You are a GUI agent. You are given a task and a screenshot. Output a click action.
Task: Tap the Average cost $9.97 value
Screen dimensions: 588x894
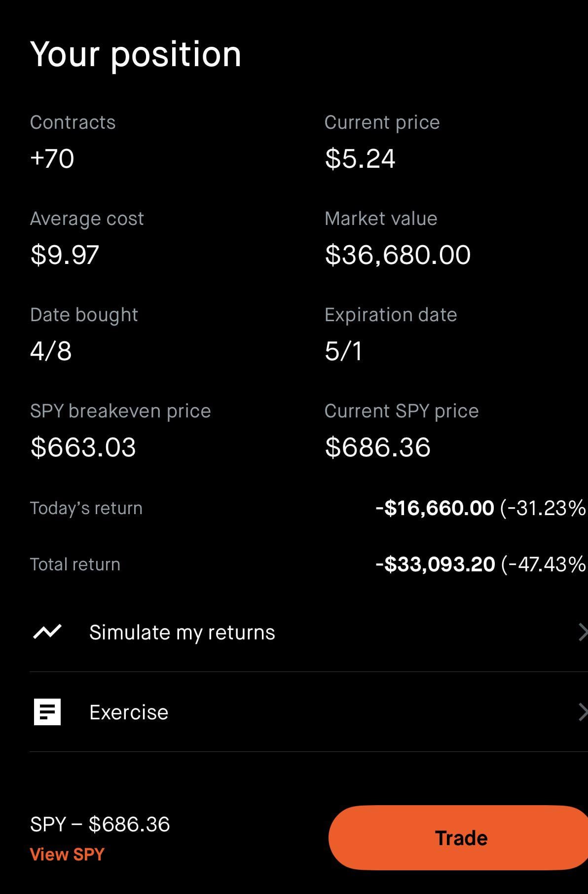pos(65,255)
